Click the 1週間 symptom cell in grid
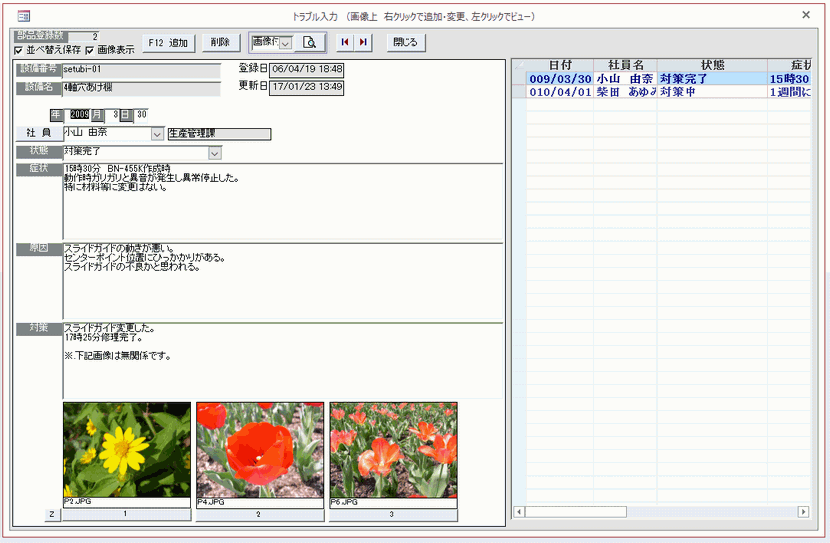The height and width of the screenshot is (543, 830). pyautogui.click(x=789, y=92)
